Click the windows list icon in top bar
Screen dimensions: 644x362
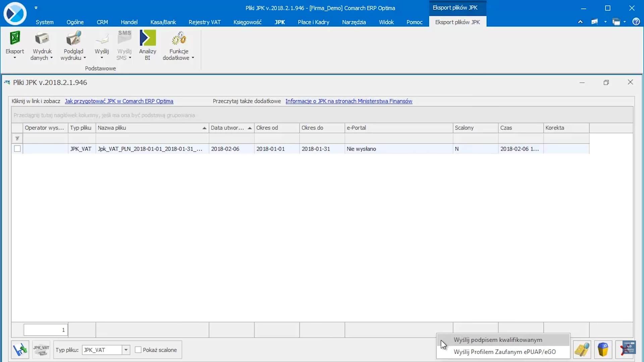(x=616, y=22)
